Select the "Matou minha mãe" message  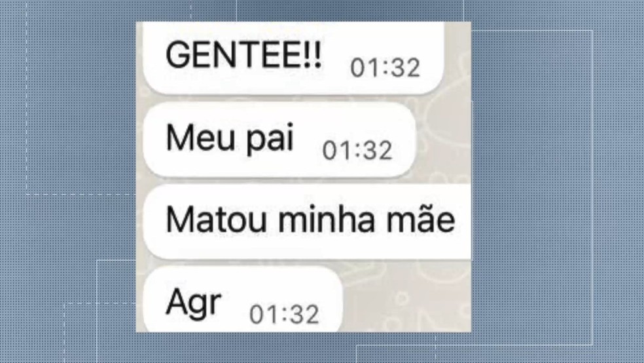[307, 221]
